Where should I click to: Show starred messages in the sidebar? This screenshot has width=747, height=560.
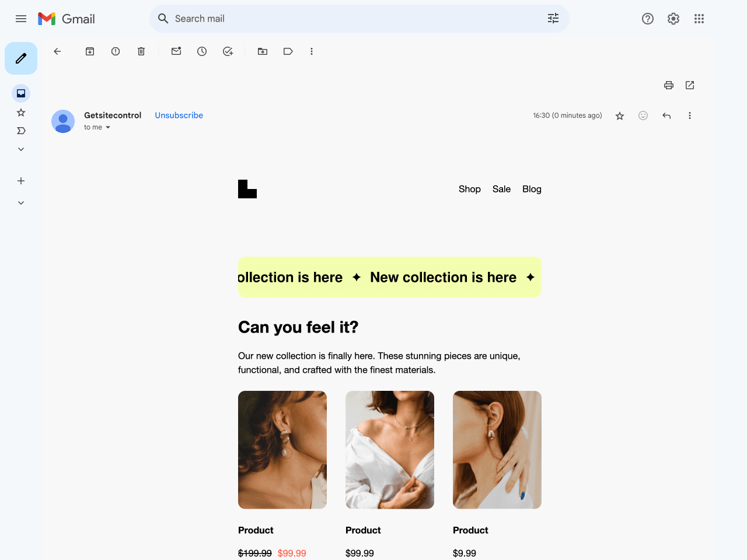pos(21,112)
